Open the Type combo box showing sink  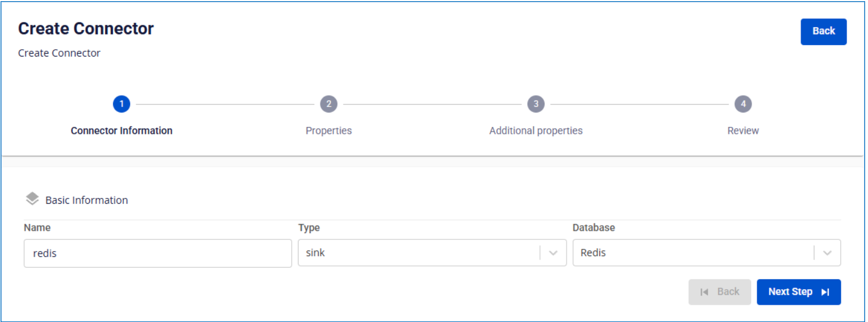point(432,253)
